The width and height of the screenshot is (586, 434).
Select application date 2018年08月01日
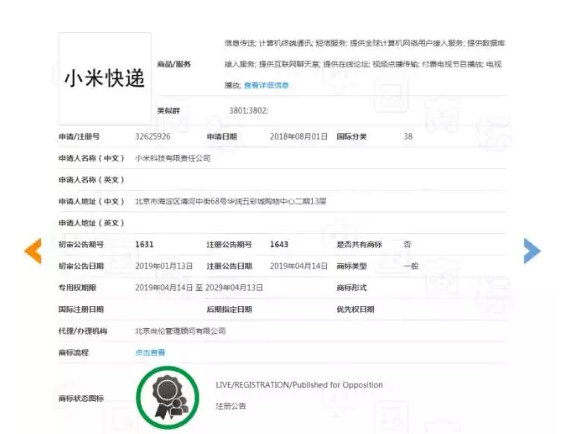point(299,136)
